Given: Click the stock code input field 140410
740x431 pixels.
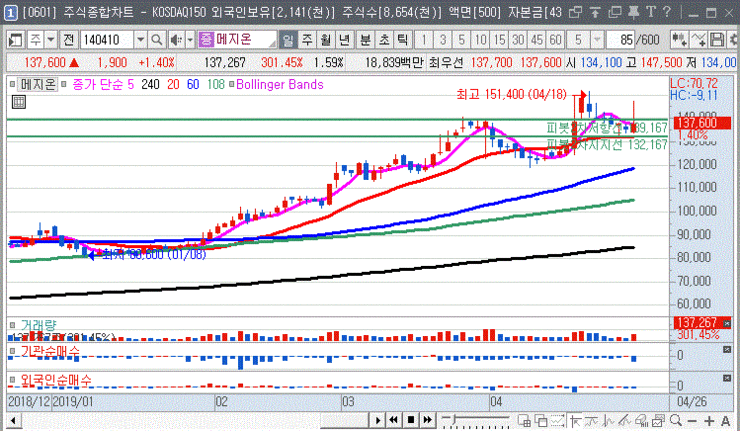Looking at the screenshot, I should tap(108, 40).
